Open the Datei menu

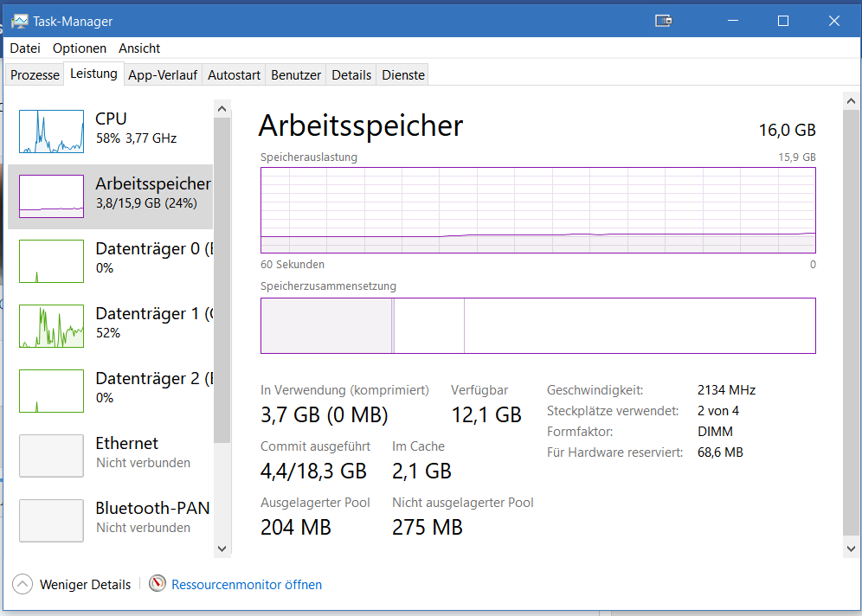tap(25, 48)
